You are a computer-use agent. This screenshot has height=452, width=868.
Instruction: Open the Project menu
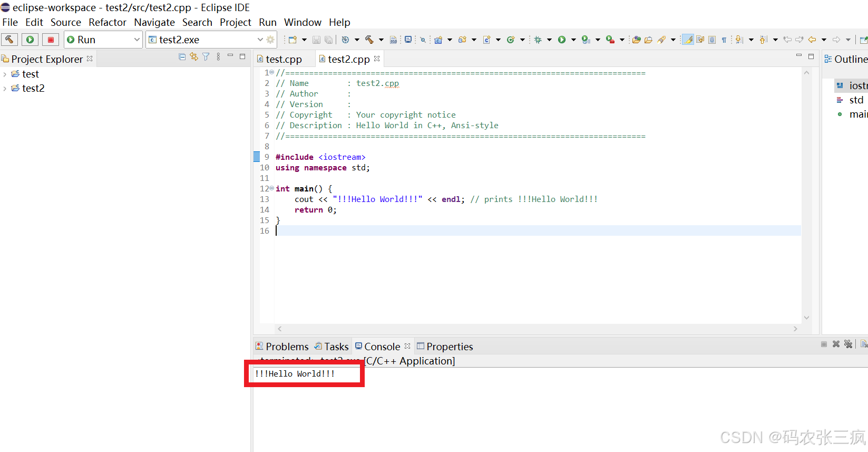tap(236, 22)
